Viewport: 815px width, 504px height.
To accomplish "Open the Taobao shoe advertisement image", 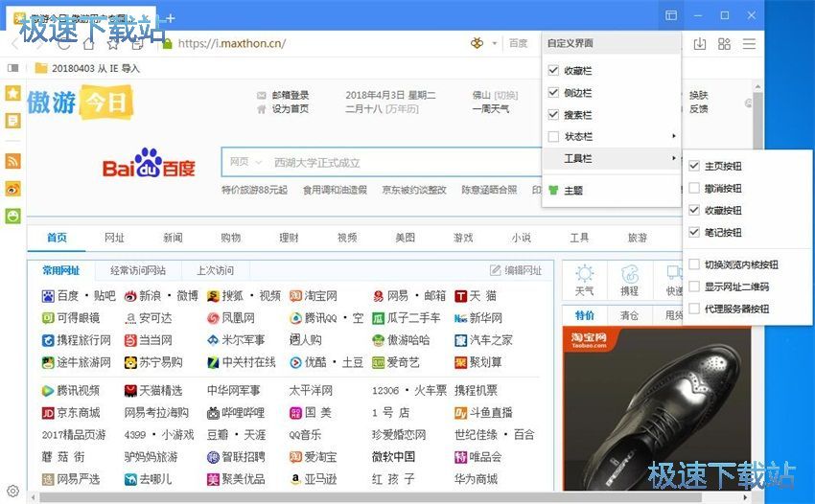I will 657,409.
